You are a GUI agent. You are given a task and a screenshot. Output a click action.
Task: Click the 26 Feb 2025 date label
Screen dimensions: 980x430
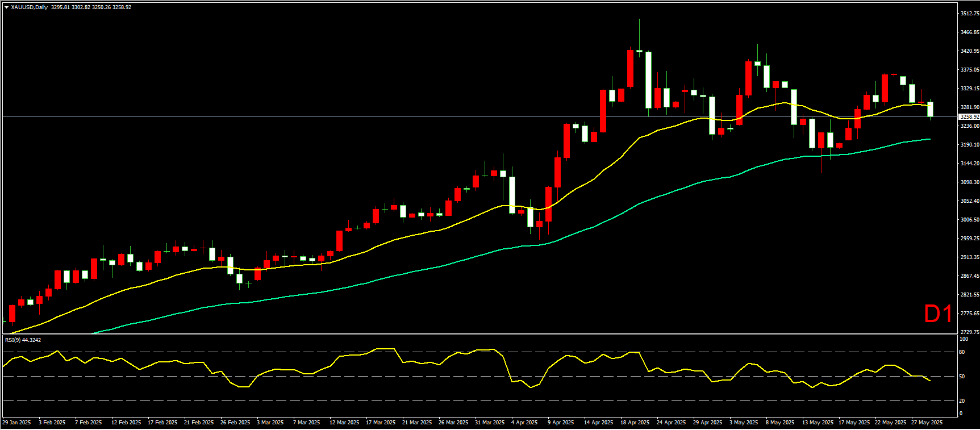click(x=235, y=423)
